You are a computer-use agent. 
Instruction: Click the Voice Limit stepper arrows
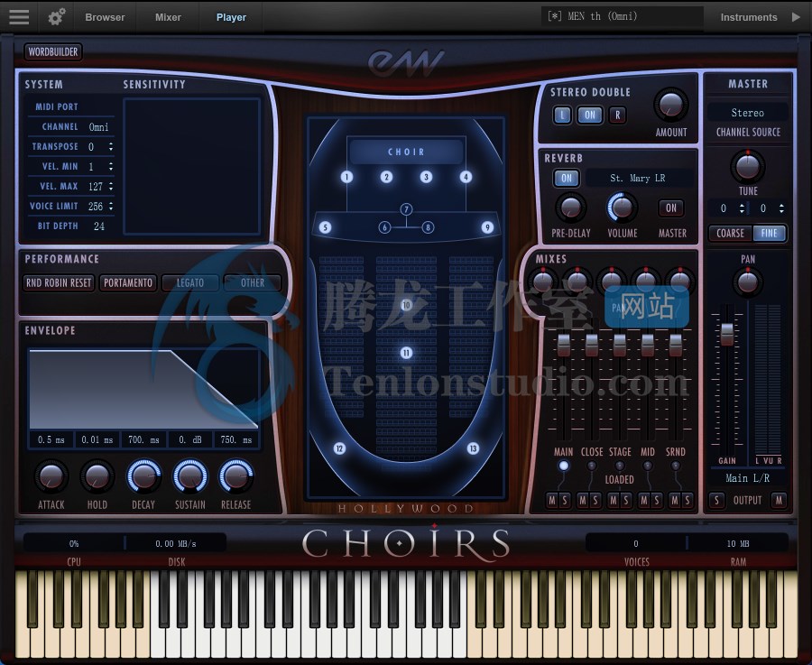point(111,206)
